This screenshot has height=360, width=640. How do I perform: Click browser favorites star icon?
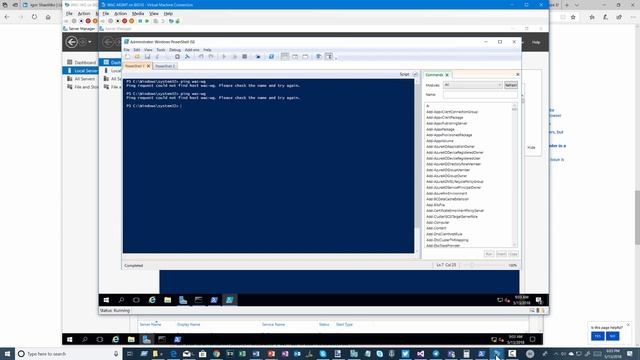[573, 17]
